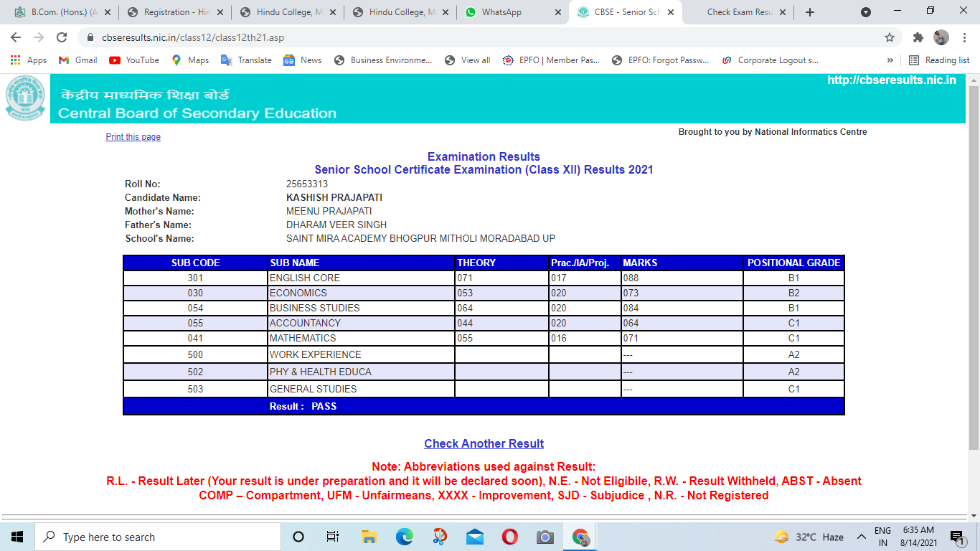The image size is (980, 551).
Task: Open the notification center icon
Action: (956, 537)
